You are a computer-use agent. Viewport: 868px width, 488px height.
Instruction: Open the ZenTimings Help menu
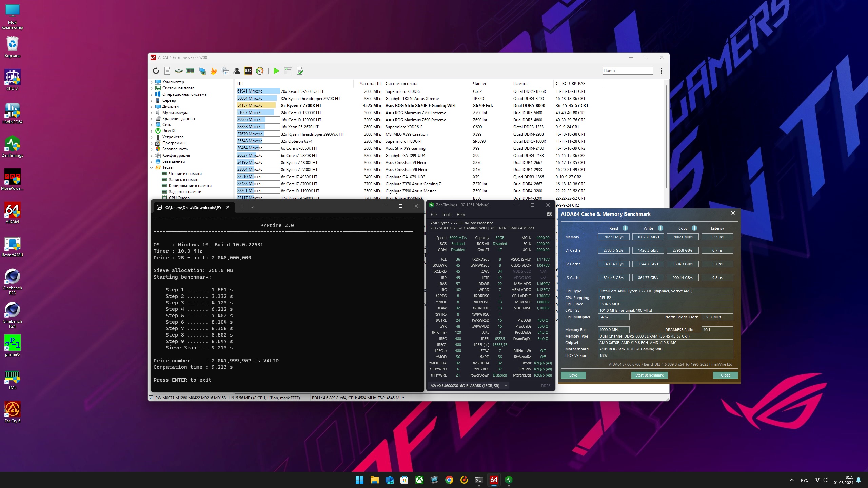pyautogui.click(x=461, y=215)
